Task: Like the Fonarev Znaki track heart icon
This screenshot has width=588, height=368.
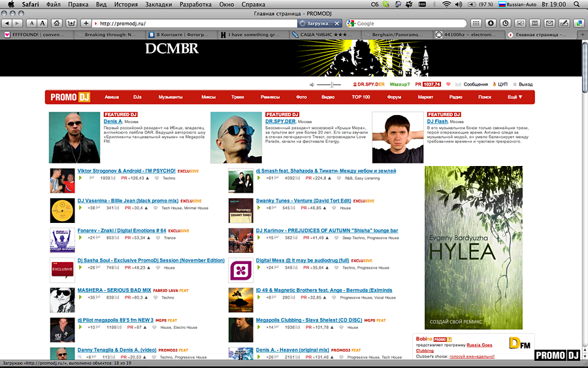Action: coord(156,238)
